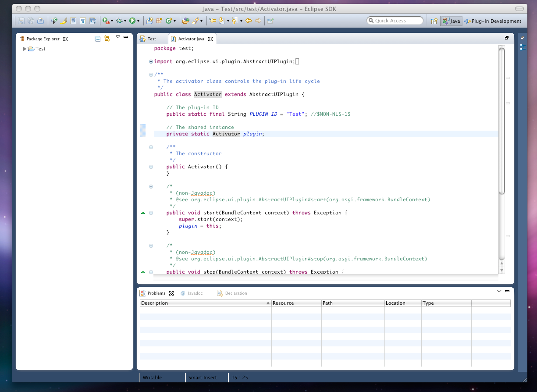Run the program with green play icon
Image resolution: width=537 pixels, height=392 pixels.
point(132,21)
